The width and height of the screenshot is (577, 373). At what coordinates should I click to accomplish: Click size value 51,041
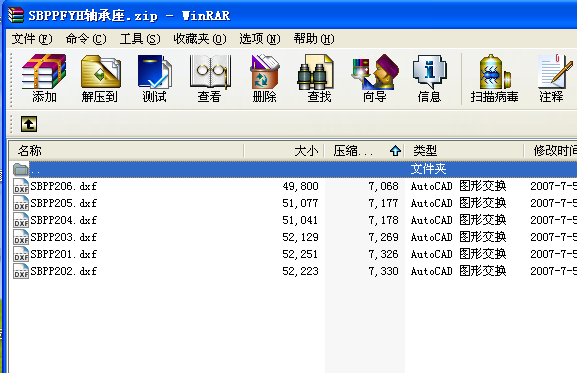pyautogui.click(x=300, y=220)
